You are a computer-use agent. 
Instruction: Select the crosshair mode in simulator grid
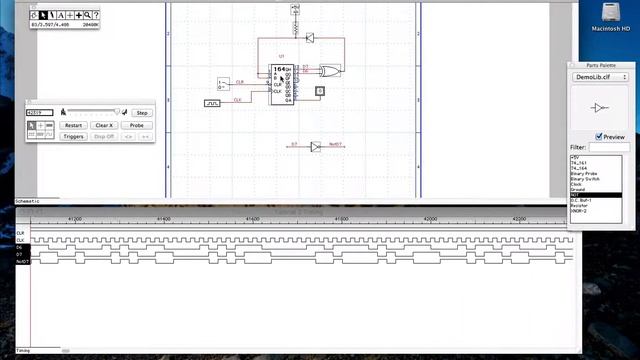pos(40,125)
